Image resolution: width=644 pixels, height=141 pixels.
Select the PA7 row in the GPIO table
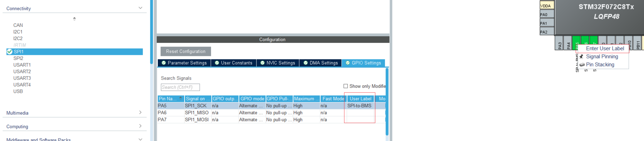(271, 120)
